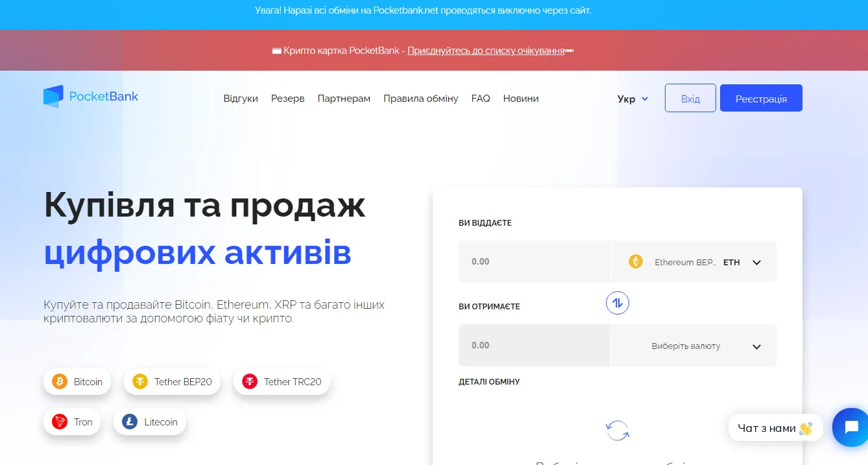This screenshot has width=868, height=465.
Task: Select the Litecoin coin icon
Action: click(x=128, y=422)
